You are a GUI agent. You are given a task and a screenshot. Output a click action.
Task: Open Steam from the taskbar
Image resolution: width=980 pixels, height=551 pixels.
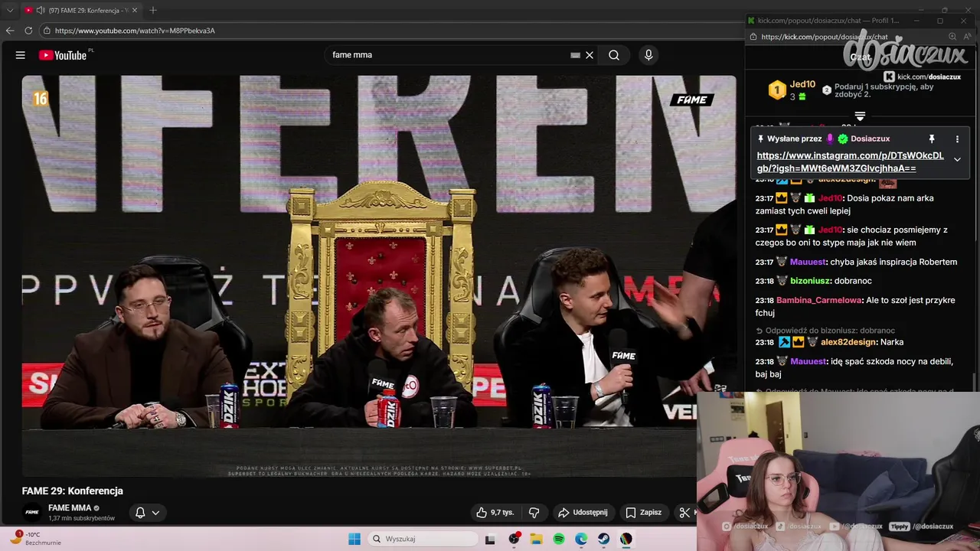coord(604,539)
